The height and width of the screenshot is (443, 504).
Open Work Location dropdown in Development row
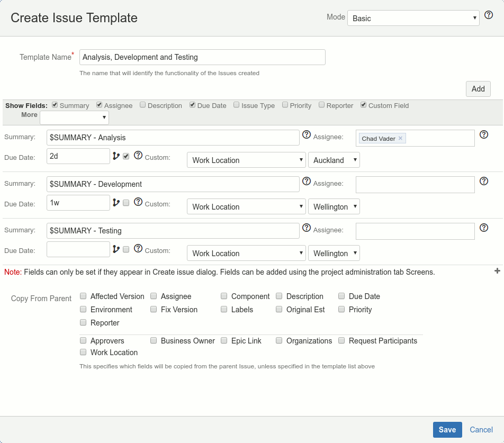pyautogui.click(x=246, y=206)
